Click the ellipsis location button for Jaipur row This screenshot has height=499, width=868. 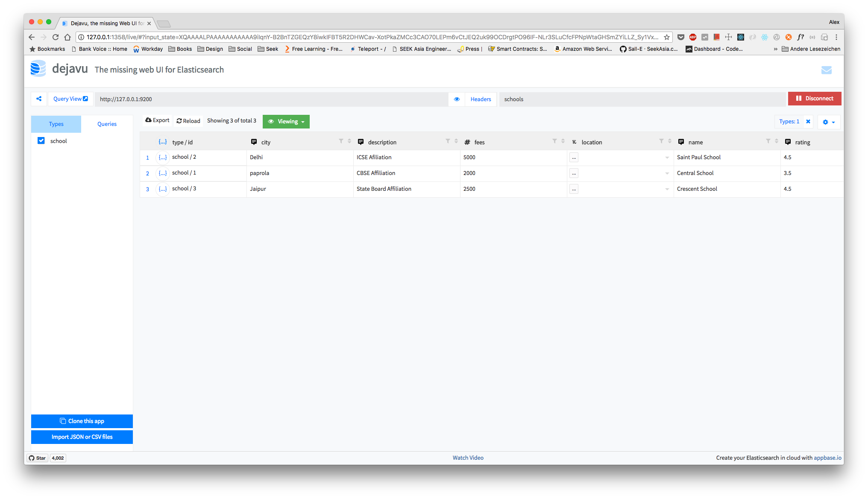pyautogui.click(x=574, y=189)
